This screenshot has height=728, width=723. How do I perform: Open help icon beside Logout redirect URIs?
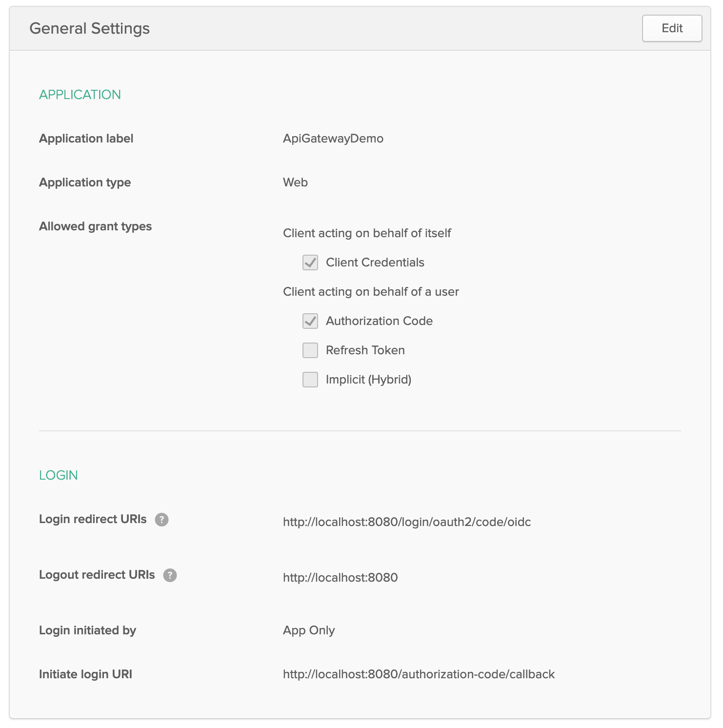click(170, 575)
